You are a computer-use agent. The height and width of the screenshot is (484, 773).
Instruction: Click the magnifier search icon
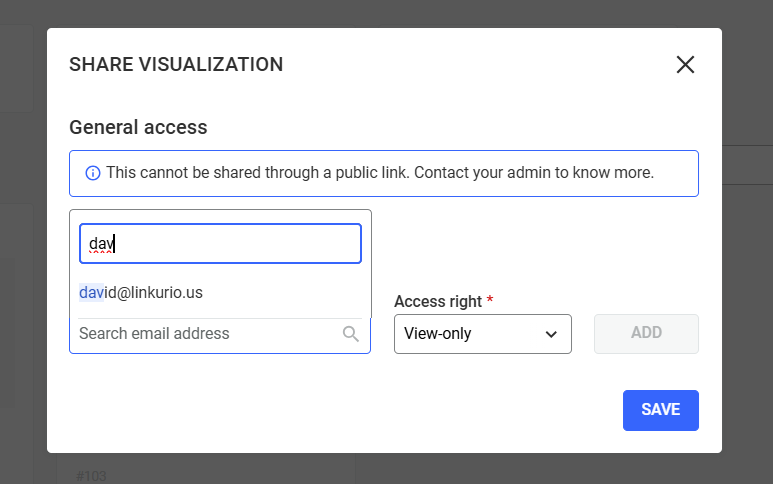click(351, 334)
